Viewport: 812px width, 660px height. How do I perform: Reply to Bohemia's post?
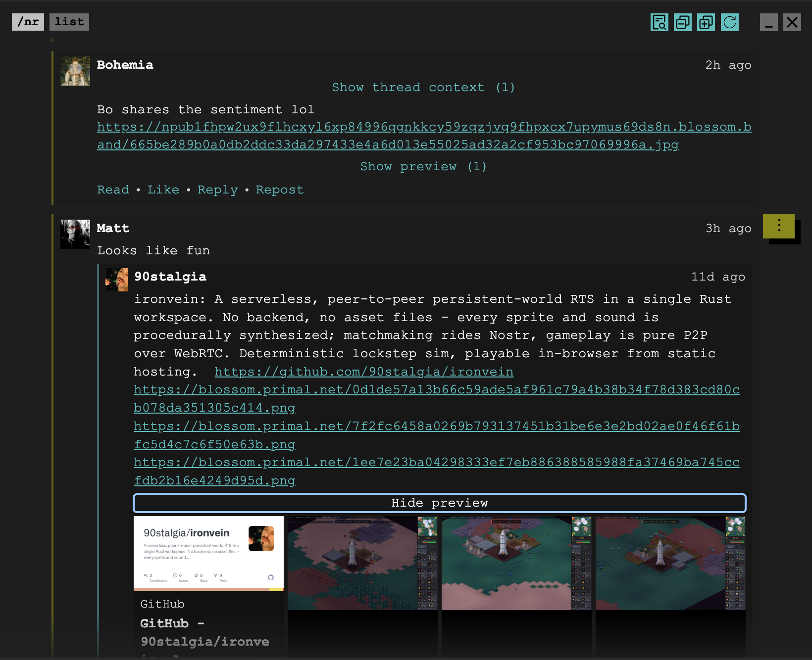coord(218,190)
